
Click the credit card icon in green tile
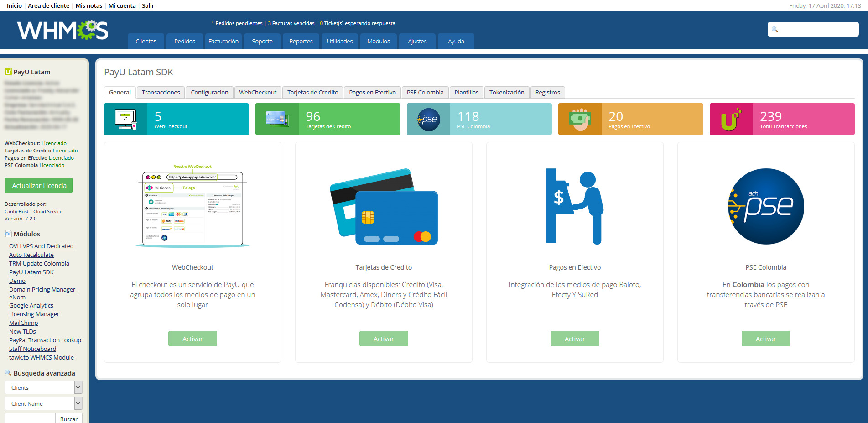(277, 119)
